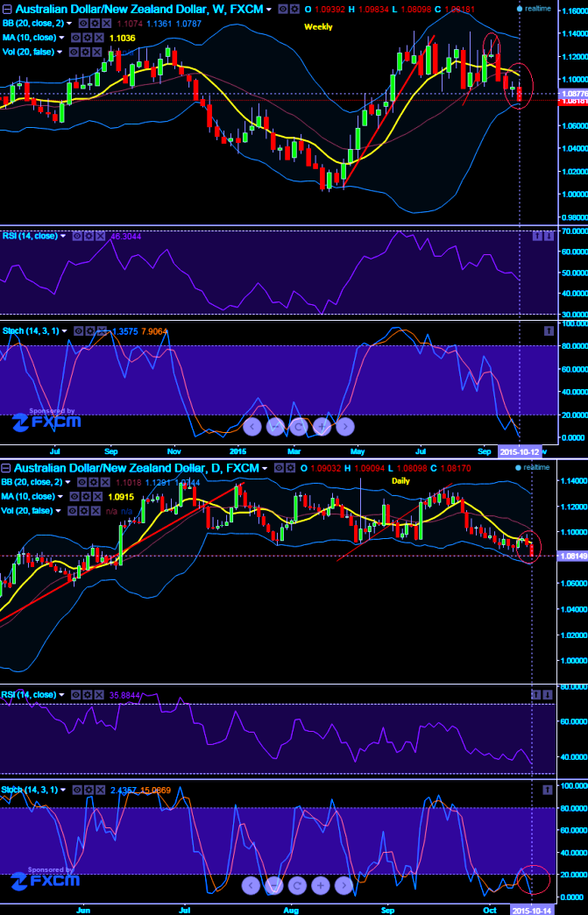The width and height of the screenshot is (588, 915).
Task: Collapse the daily chart legend box
Action: click(6, 468)
